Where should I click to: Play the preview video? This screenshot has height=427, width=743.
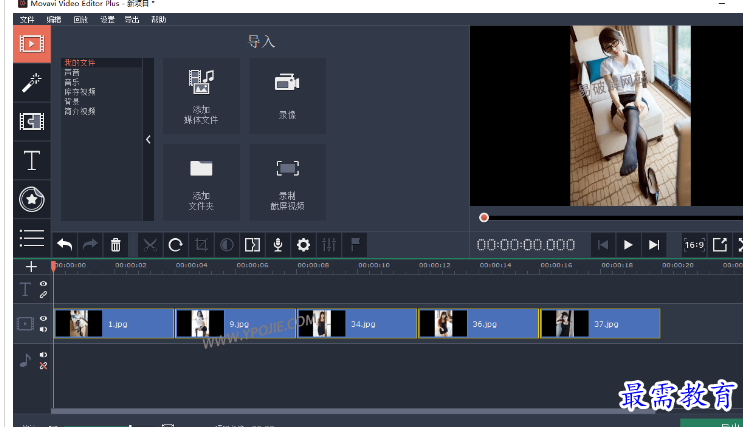(x=628, y=245)
